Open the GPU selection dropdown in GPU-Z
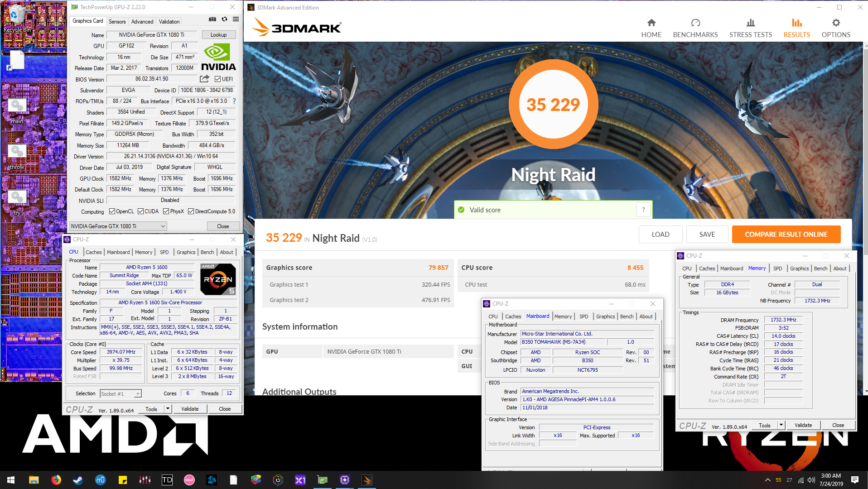 (118, 226)
